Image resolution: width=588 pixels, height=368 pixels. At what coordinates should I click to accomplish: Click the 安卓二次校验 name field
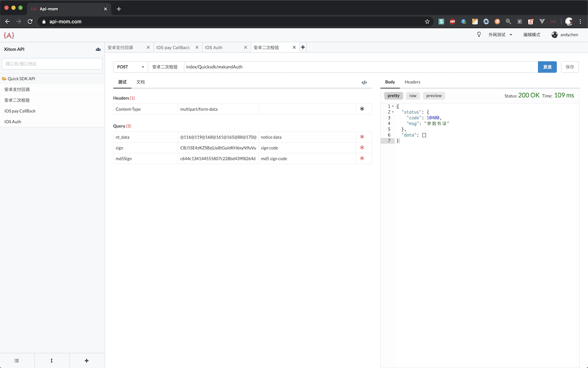pos(166,67)
